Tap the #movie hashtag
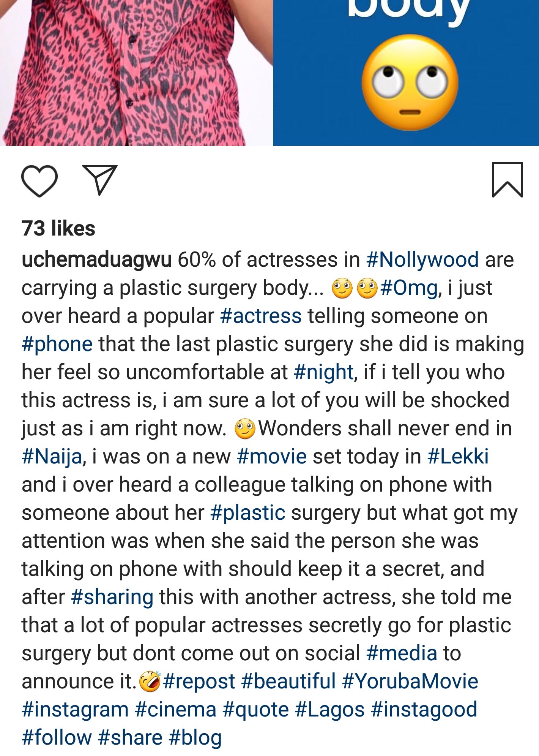 point(271,457)
